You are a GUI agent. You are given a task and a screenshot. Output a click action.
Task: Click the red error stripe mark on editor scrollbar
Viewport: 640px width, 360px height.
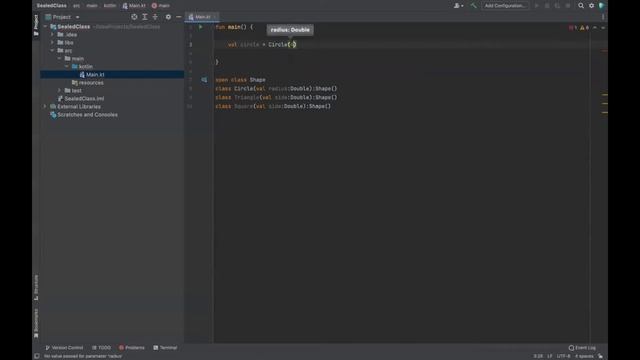point(604,51)
